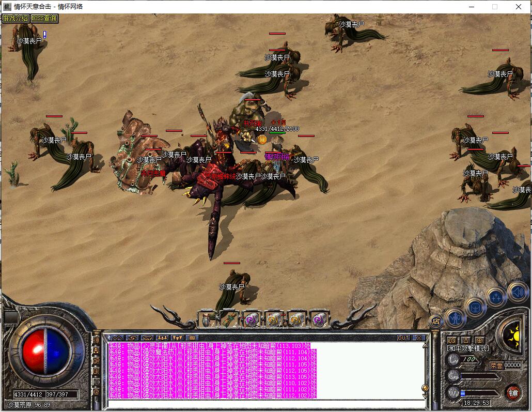Click the Wt weight badge icon

click(453, 393)
